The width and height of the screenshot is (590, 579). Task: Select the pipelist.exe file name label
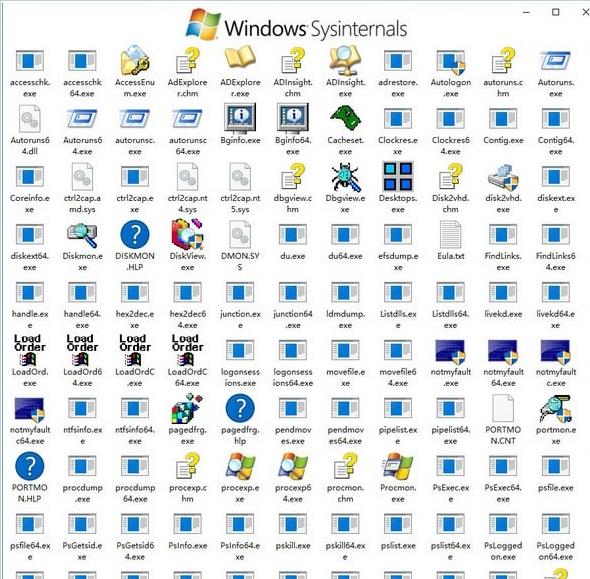click(398, 435)
